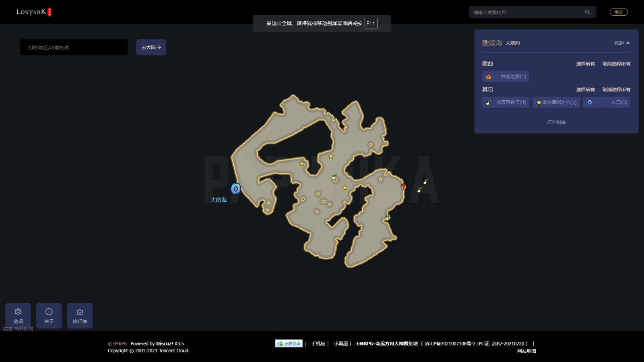Click the westernmost gold star map marker

(x=302, y=163)
